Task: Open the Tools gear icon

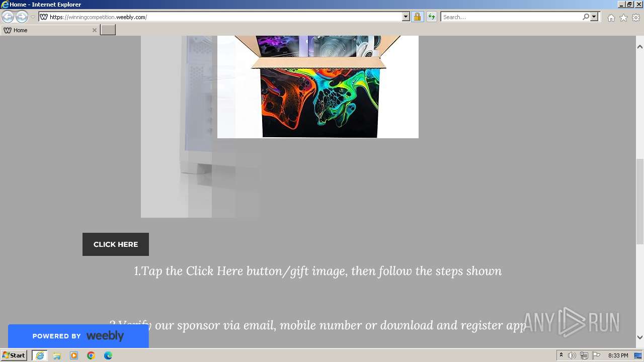Action: click(636, 18)
